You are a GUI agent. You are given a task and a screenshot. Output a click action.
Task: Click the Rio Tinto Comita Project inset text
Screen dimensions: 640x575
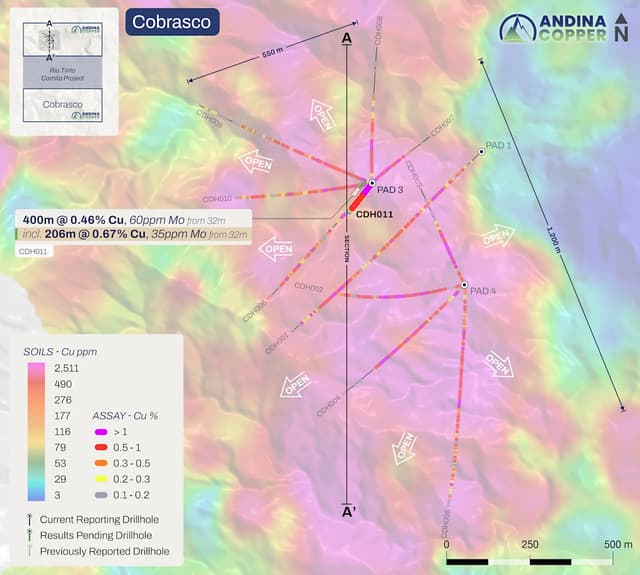tap(62, 74)
